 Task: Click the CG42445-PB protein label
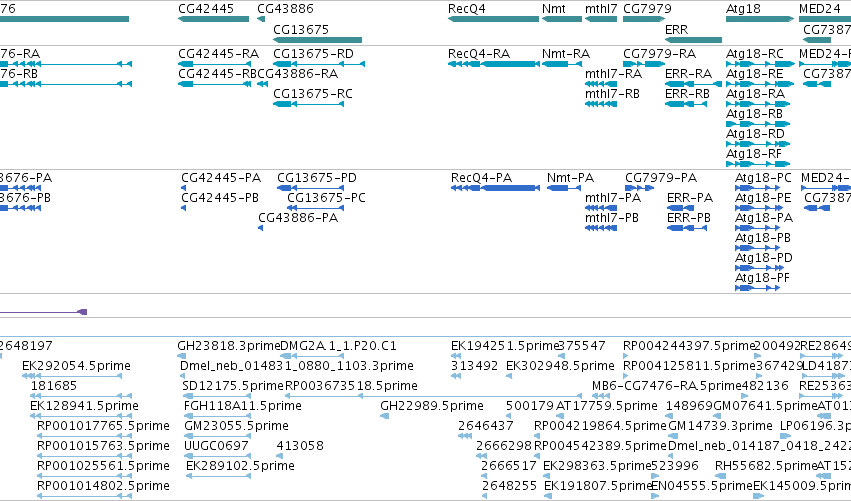(220, 198)
